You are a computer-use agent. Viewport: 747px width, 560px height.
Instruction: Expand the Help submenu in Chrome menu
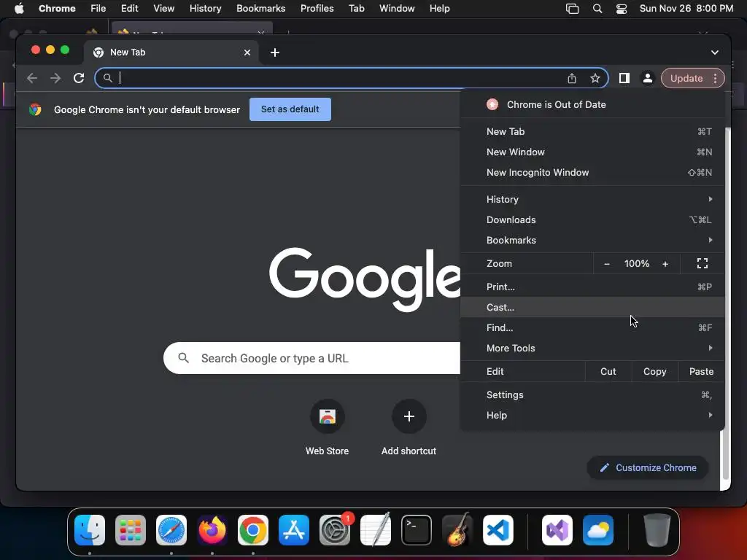(x=592, y=415)
